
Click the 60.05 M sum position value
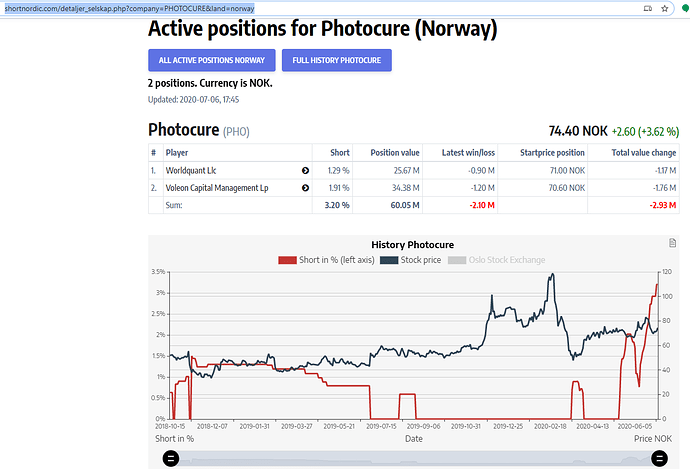click(x=405, y=205)
